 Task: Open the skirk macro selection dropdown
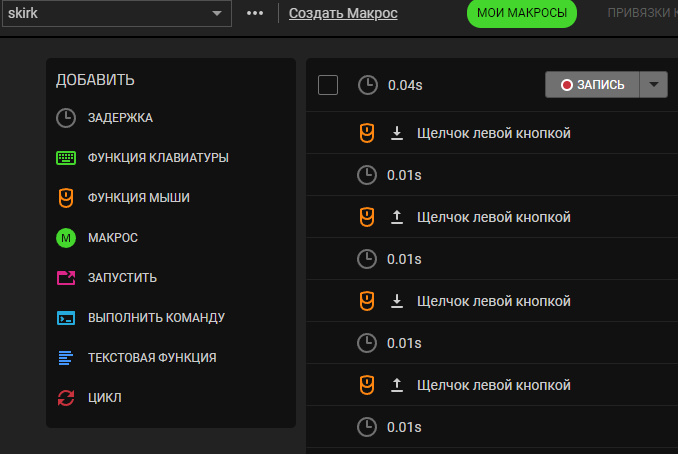[116, 13]
